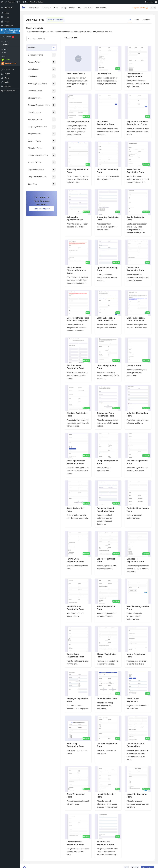Click the Pages icon in the sidebar

pyautogui.click(x=2, y=22)
